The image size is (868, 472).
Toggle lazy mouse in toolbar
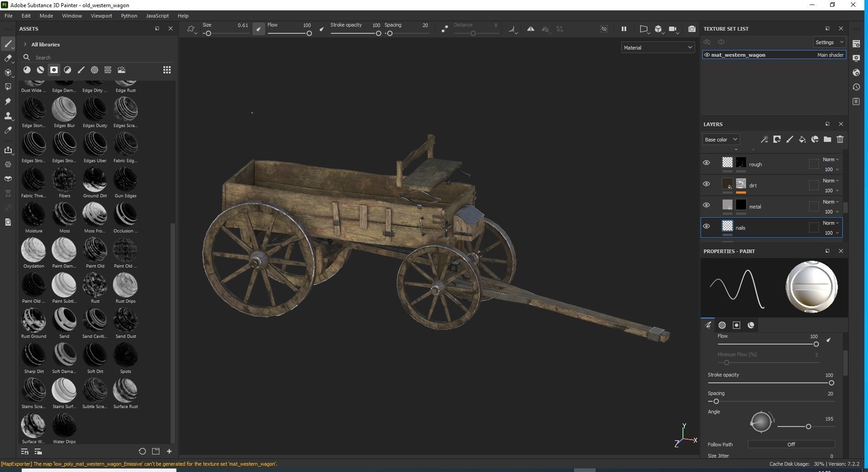point(445,29)
